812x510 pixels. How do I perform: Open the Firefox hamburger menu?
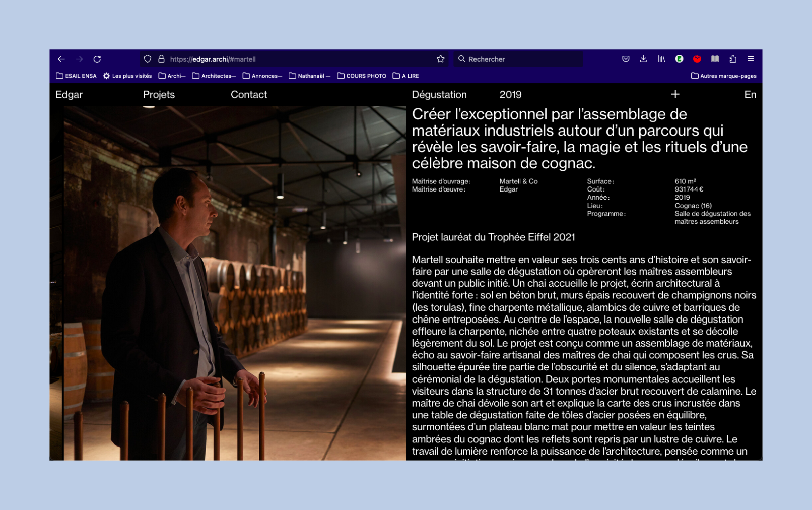751,59
